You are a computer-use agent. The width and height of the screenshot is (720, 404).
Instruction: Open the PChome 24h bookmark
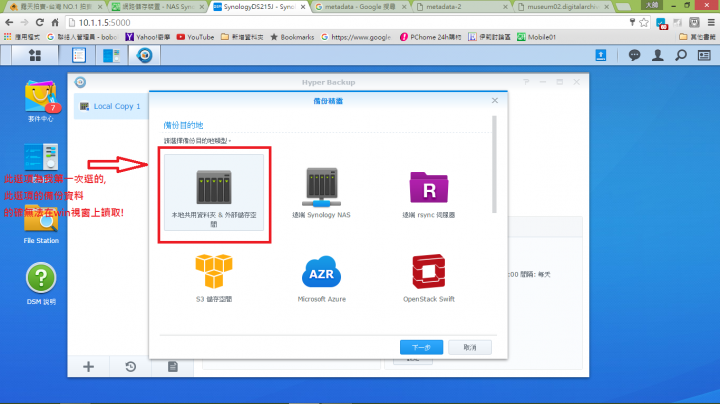430,37
